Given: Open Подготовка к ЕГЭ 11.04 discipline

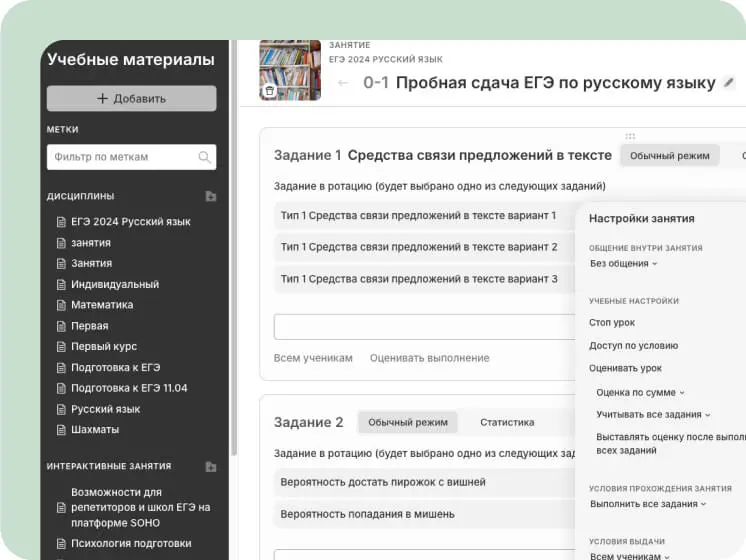Looking at the screenshot, I should 129,388.
